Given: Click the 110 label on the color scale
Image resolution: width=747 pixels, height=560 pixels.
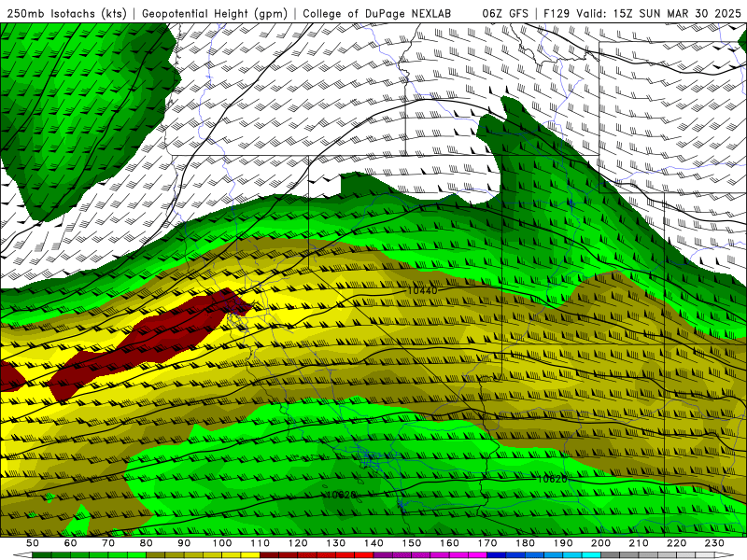Looking at the screenshot, I should 261,543.
